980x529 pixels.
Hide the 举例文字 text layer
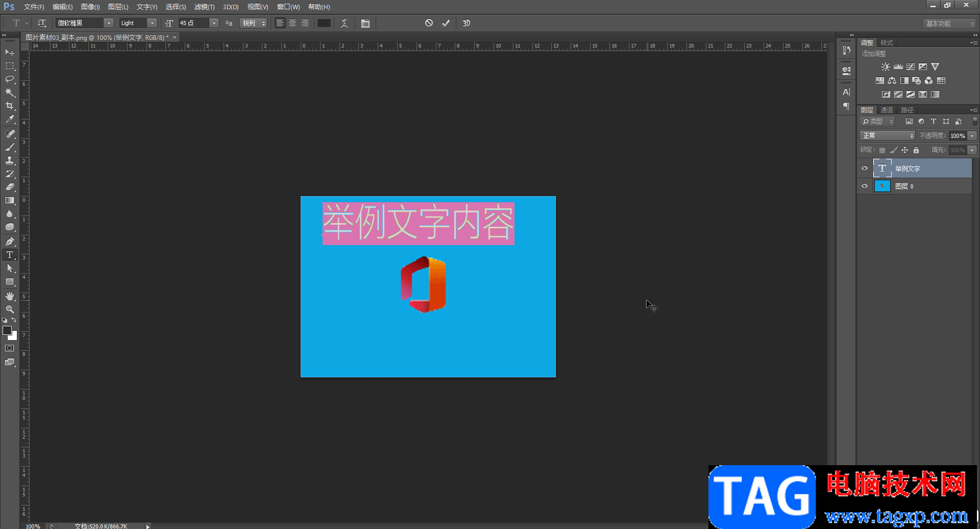[x=865, y=169]
